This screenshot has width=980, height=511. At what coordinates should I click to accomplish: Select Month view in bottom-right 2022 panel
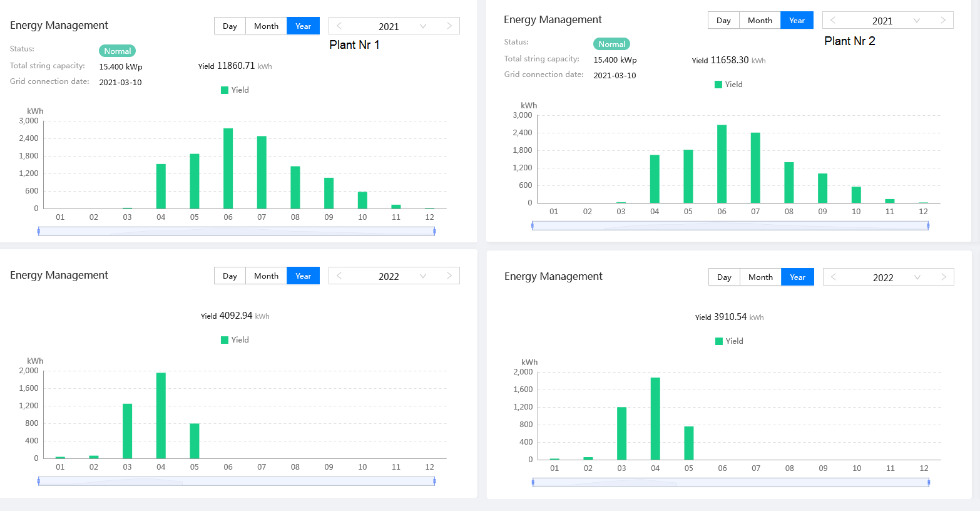click(x=760, y=277)
